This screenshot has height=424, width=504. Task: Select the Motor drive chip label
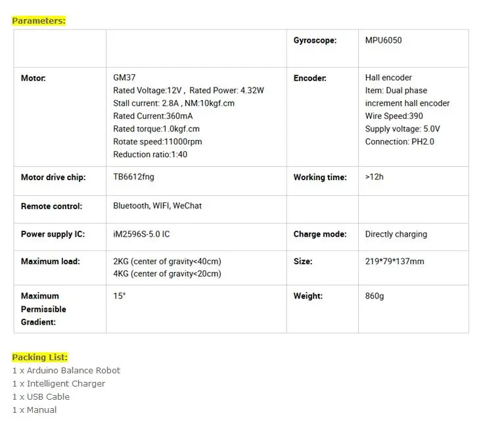click(53, 177)
